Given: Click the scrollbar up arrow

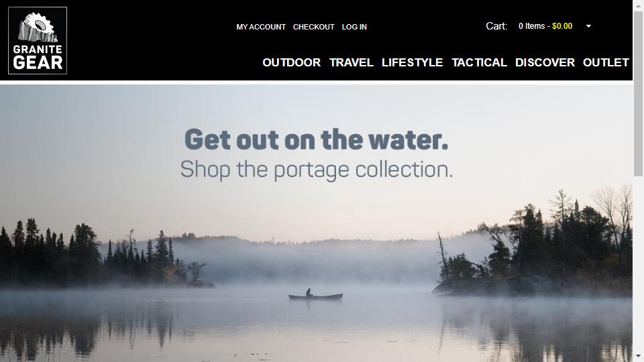Looking at the screenshot, I should click(638, 5).
